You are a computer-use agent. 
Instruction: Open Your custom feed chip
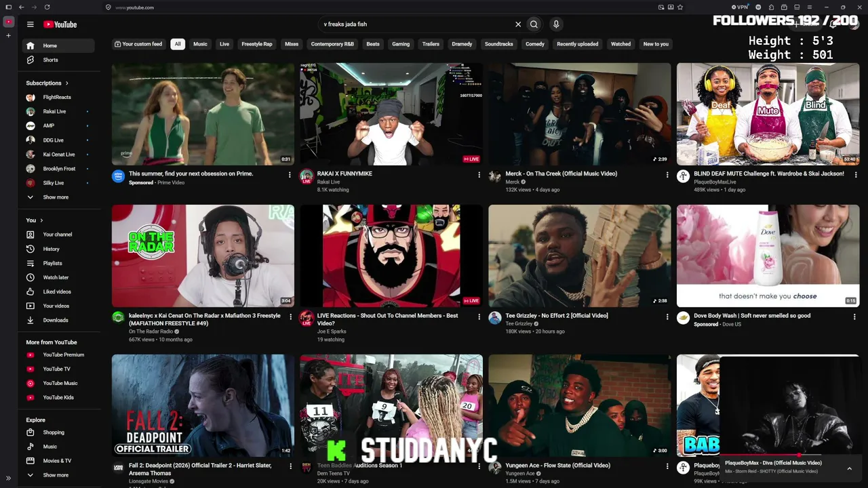pyautogui.click(x=138, y=44)
